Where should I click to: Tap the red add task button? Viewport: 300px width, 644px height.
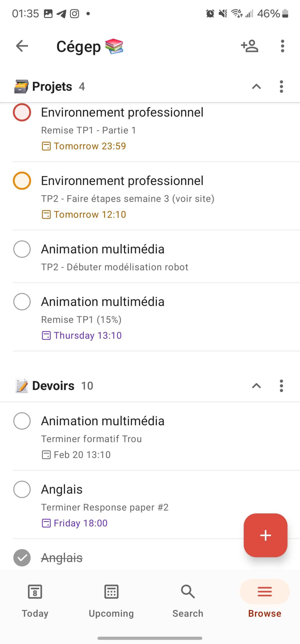point(265,535)
